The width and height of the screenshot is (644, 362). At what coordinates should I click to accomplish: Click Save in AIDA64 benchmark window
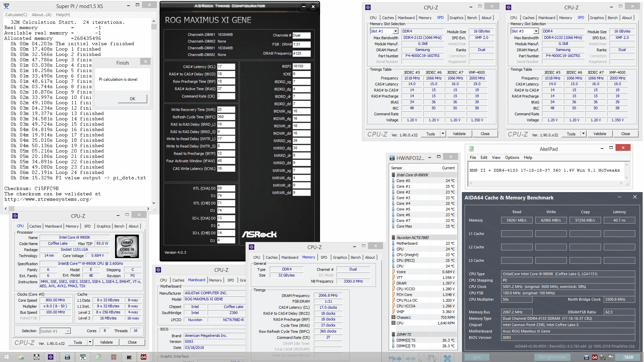[477, 357]
